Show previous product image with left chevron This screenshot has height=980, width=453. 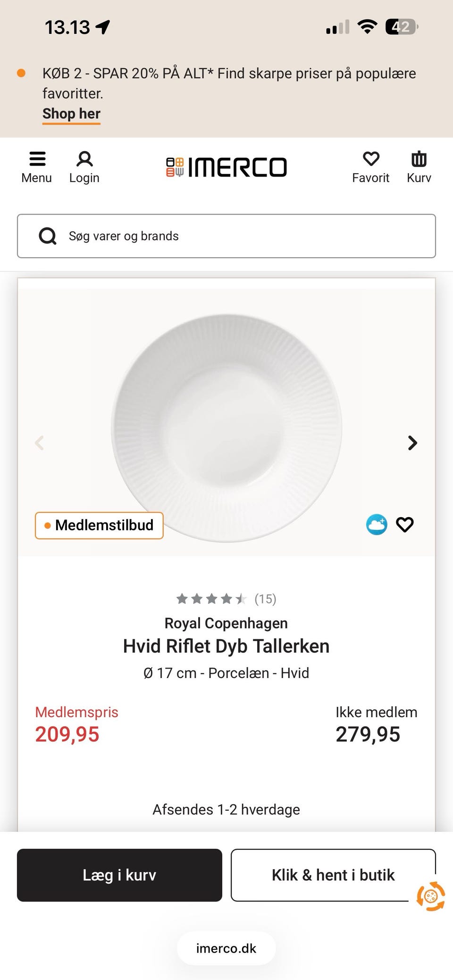(x=40, y=443)
